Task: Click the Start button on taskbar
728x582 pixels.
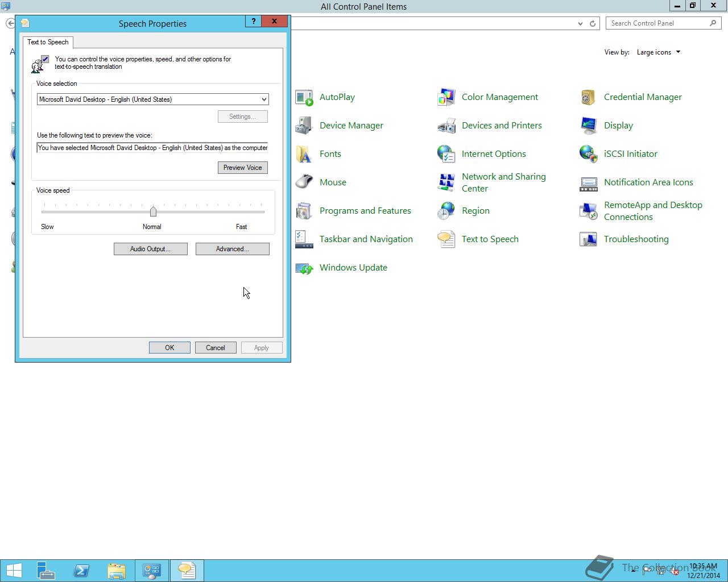Action: click(14, 571)
